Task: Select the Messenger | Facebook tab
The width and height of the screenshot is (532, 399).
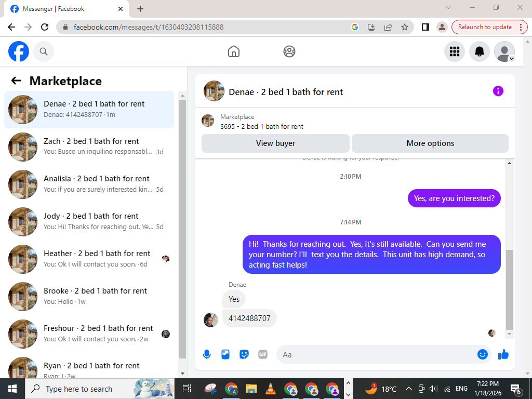Action: tap(66, 9)
